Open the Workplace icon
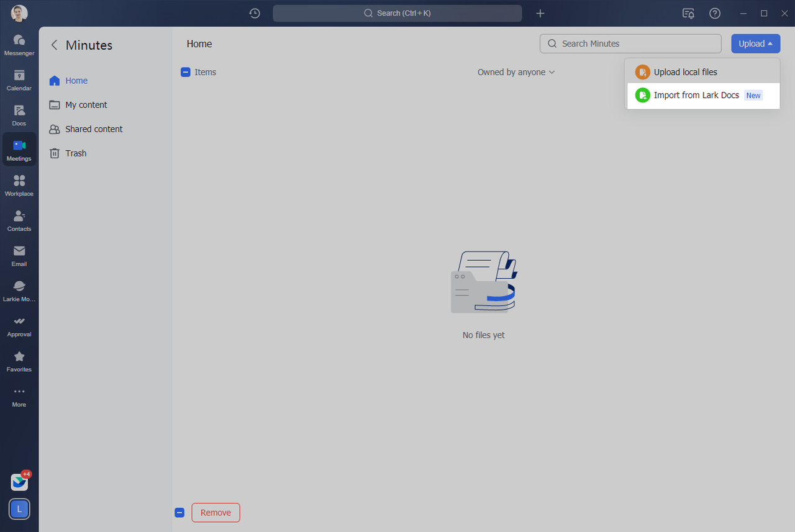This screenshot has height=532, width=795. (19, 185)
